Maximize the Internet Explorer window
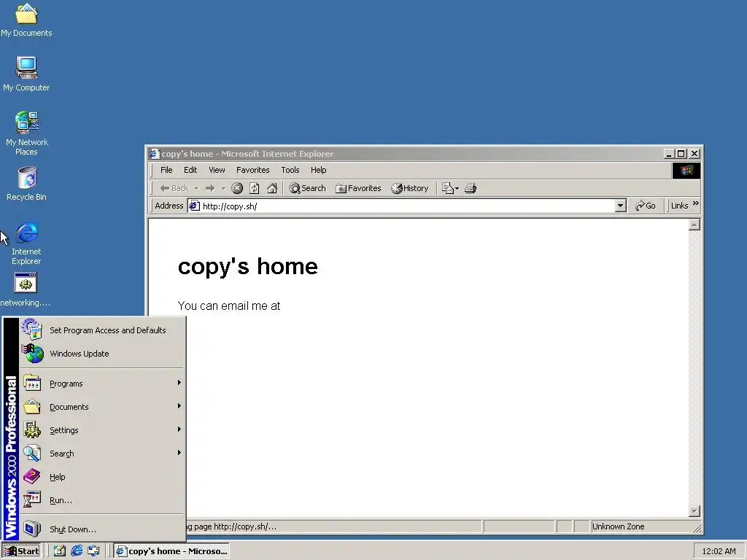 point(681,154)
